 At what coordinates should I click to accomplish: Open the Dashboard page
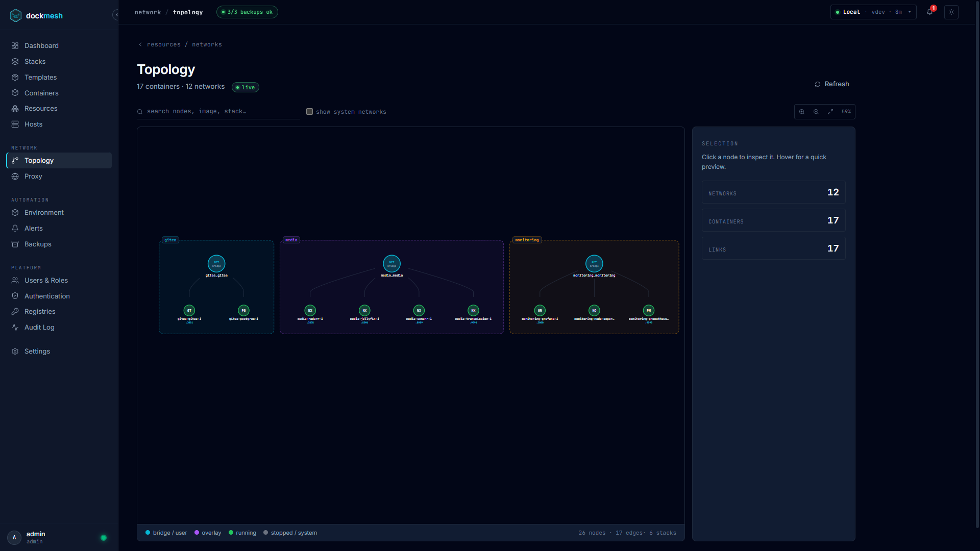59,45
